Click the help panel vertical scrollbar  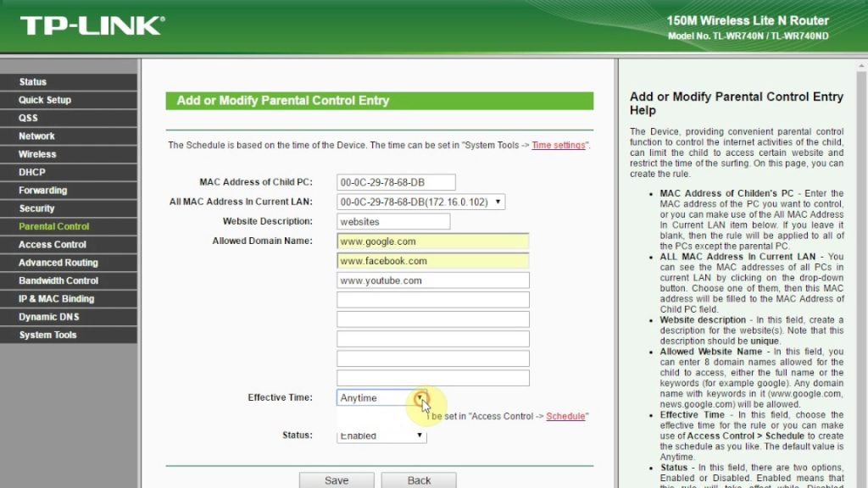(x=861, y=274)
